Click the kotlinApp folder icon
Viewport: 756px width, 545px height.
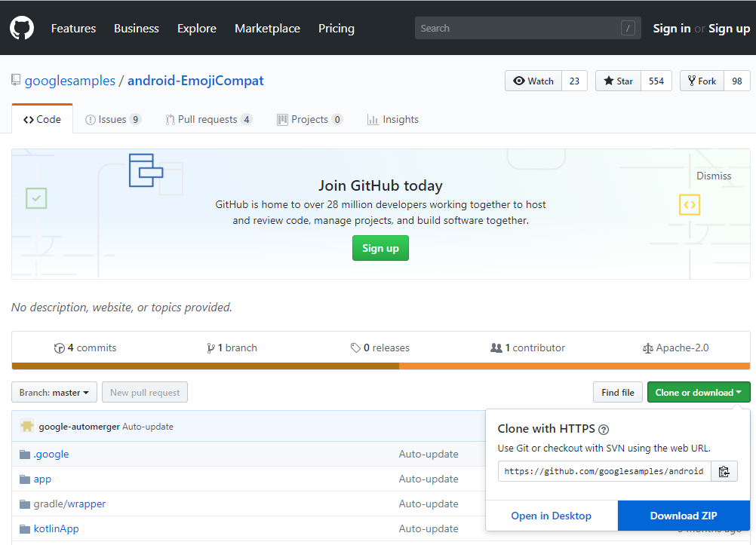click(24, 528)
